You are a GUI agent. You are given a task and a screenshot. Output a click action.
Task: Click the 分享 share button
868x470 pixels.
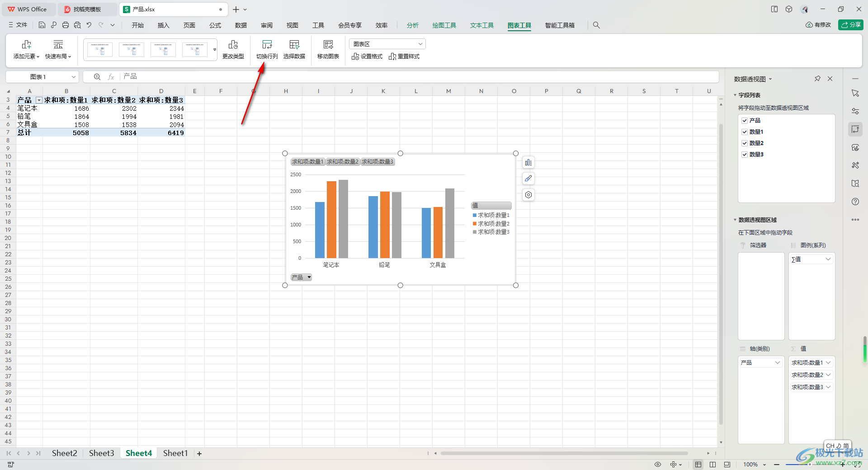pyautogui.click(x=851, y=25)
